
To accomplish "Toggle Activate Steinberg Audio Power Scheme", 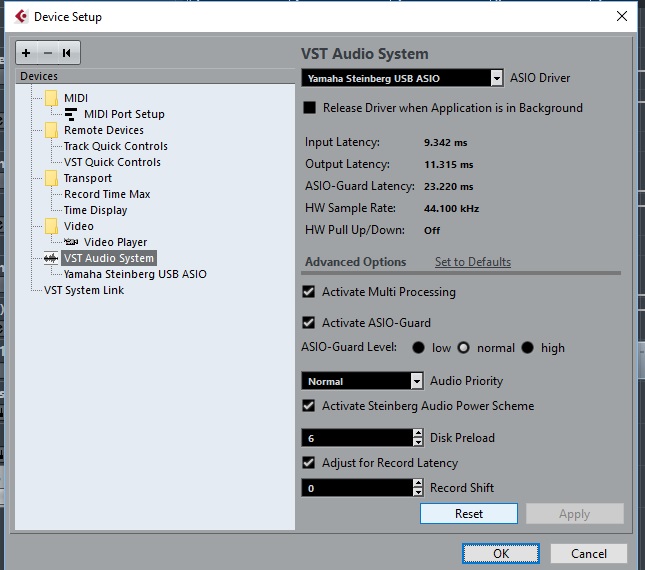I will click(309, 406).
